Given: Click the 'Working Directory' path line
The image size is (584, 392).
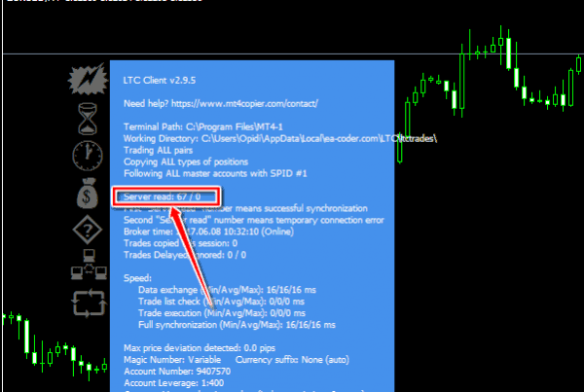Looking at the screenshot, I should [280, 139].
